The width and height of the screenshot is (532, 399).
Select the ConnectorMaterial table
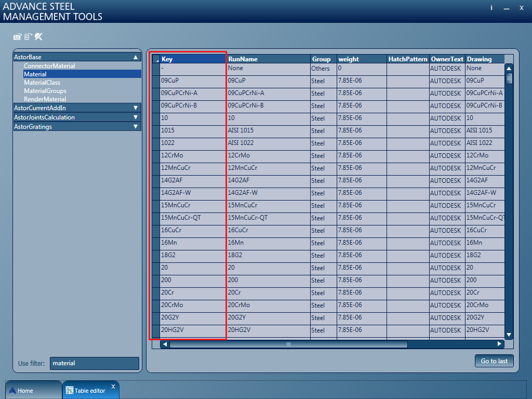[49, 66]
